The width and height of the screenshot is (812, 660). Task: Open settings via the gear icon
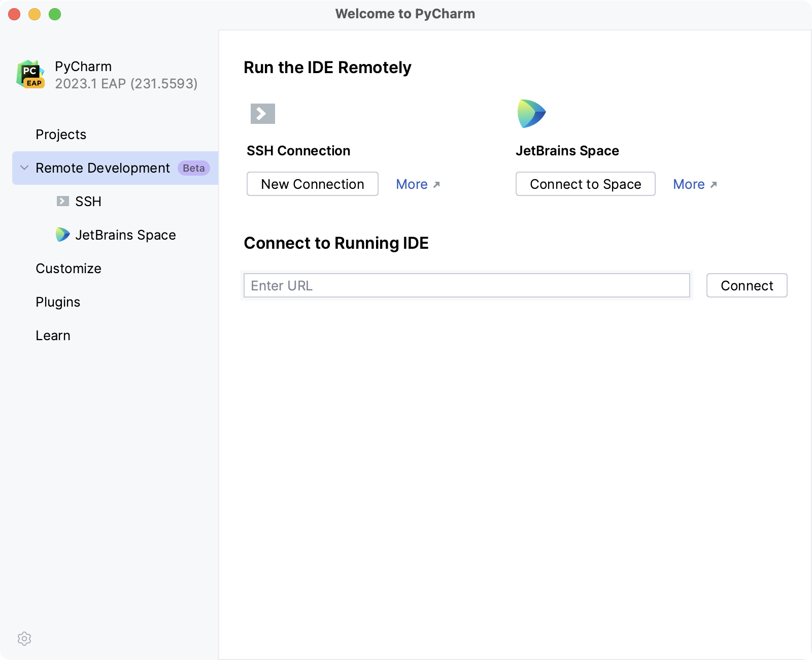(x=24, y=639)
